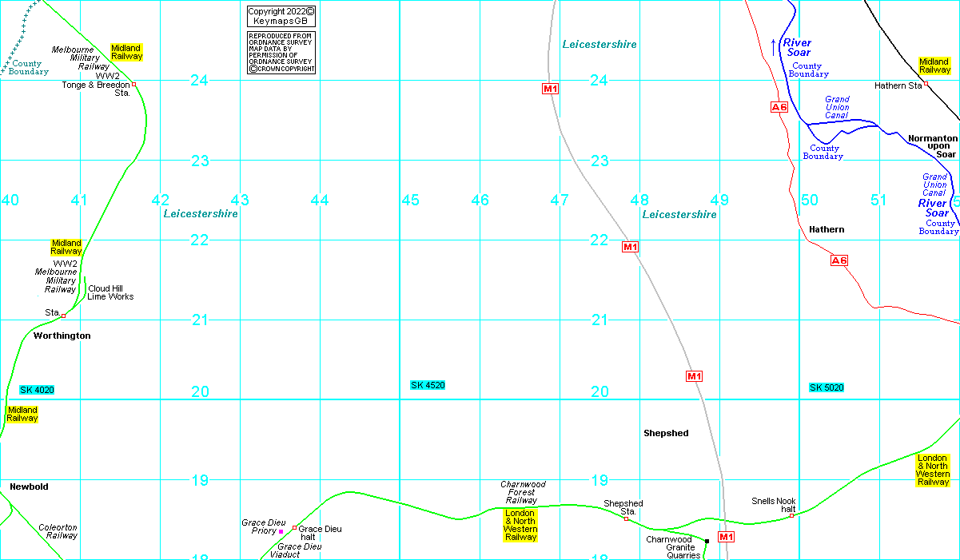
Task: Click the Normanton upon Soar place name
Action: 932,146
